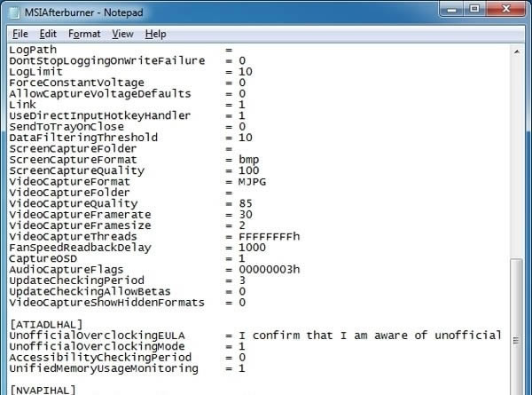Image resolution: width=532 pixels, height=395 pixels.
Task: Click on FanSpeedReadbackDelay value 1000
Action: [252, 248]
